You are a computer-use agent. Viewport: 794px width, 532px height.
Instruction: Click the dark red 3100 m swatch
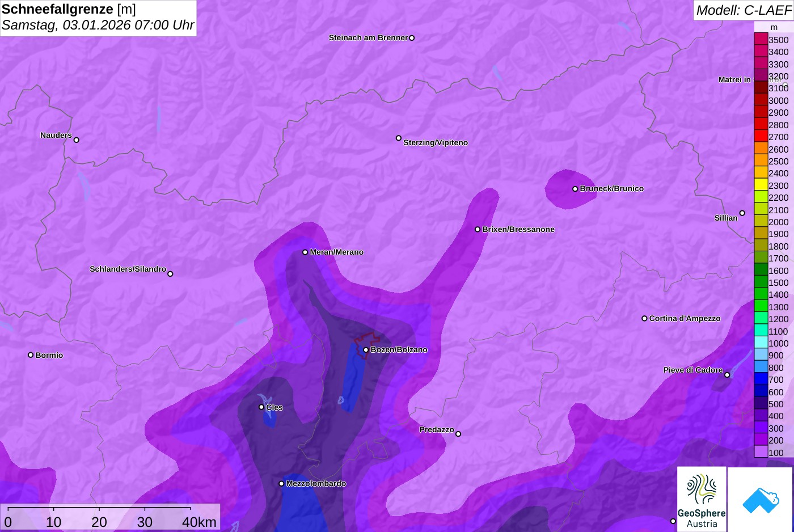pos(761,88)
